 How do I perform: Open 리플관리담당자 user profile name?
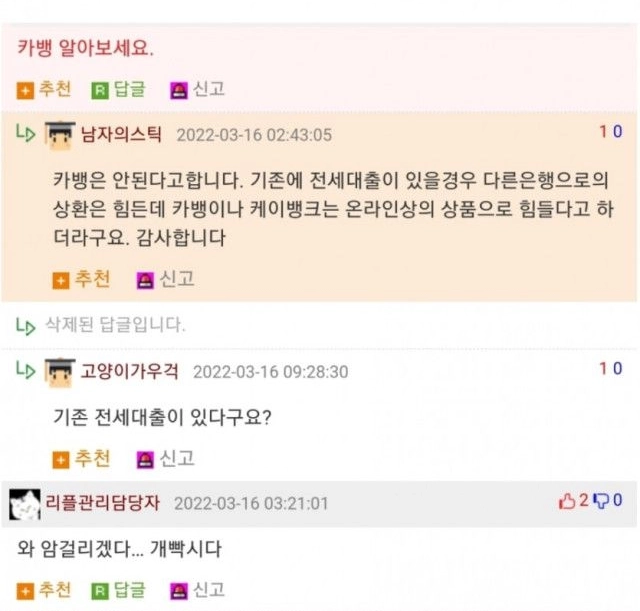(102, 503)
